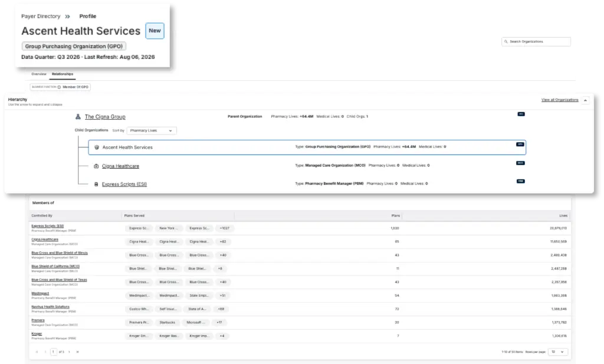Open Blue Cross and Blue Shield of Illinois link
This screenshot has height=364, width=604.
60,252
